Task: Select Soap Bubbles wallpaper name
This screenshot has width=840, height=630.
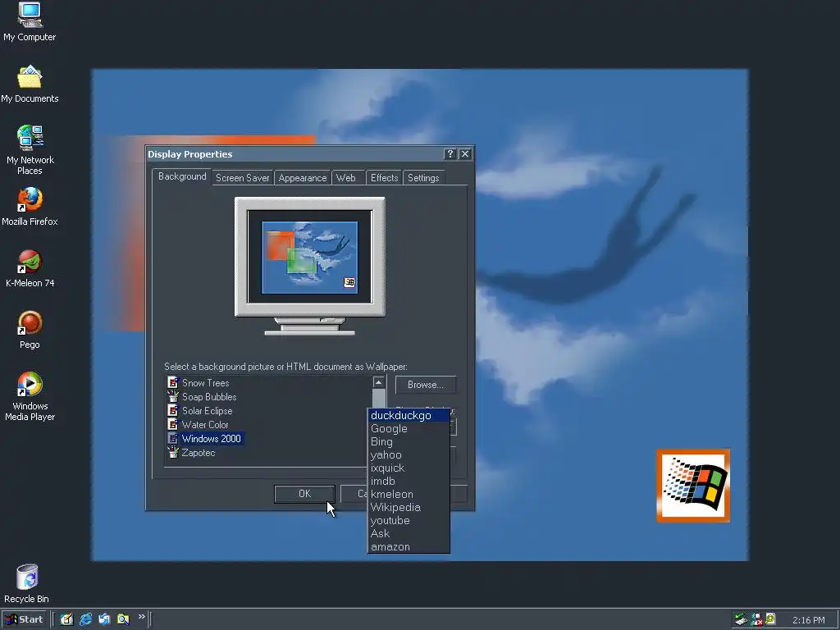Action: (209, 396)
